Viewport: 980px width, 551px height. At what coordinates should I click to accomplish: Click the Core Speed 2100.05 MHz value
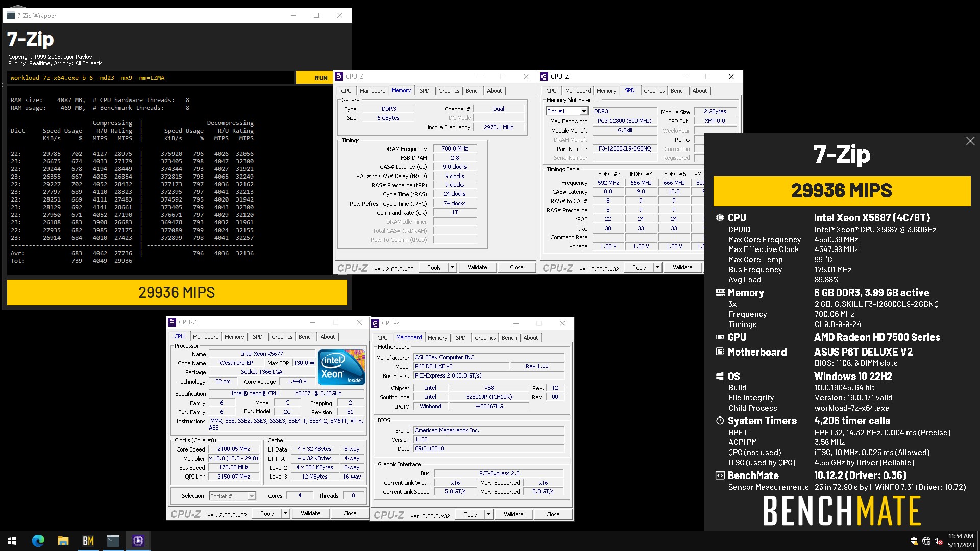[x=234, y=449]
